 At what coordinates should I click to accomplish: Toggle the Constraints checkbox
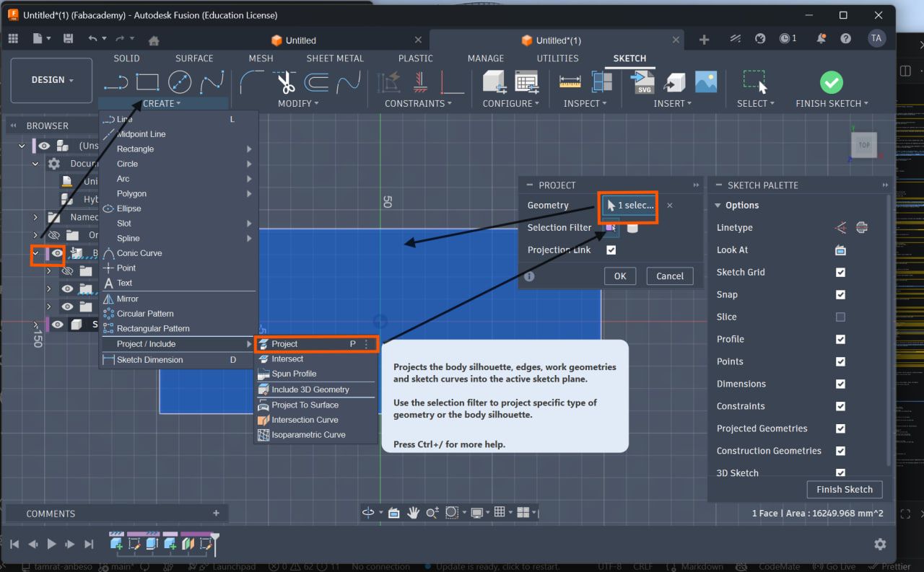(840, 407)
